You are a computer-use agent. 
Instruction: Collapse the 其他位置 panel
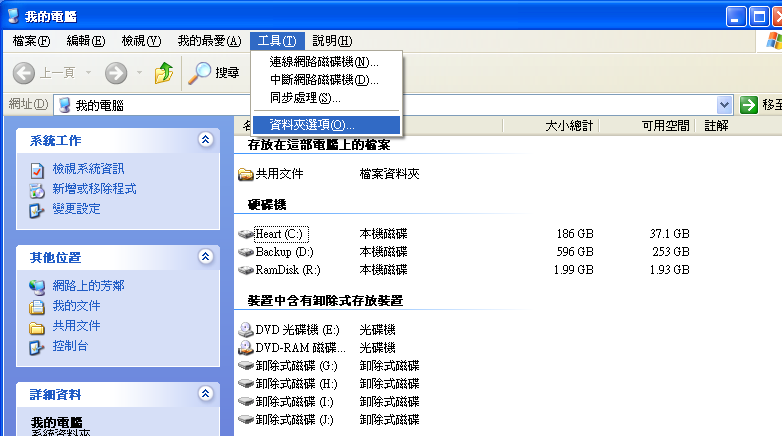click(x=206, y=257)
